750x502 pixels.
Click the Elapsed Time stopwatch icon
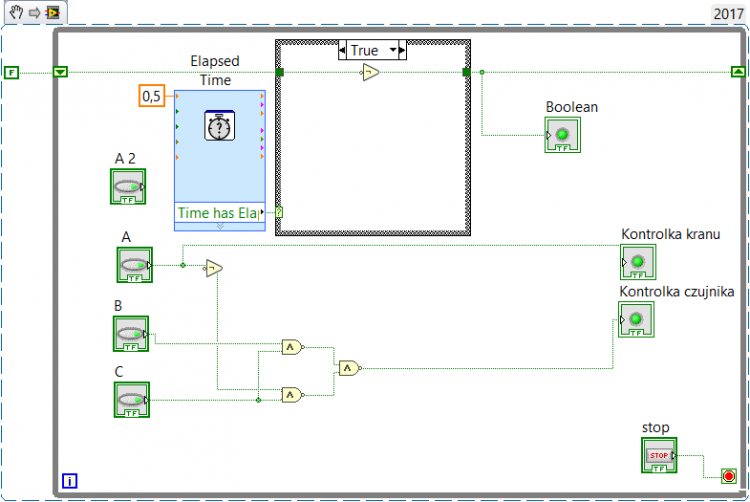220,125
